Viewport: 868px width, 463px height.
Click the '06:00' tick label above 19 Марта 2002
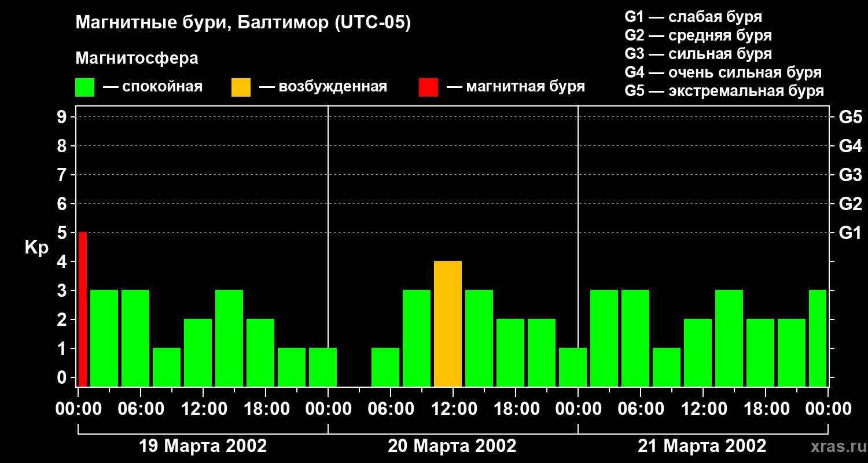(141, 409)
